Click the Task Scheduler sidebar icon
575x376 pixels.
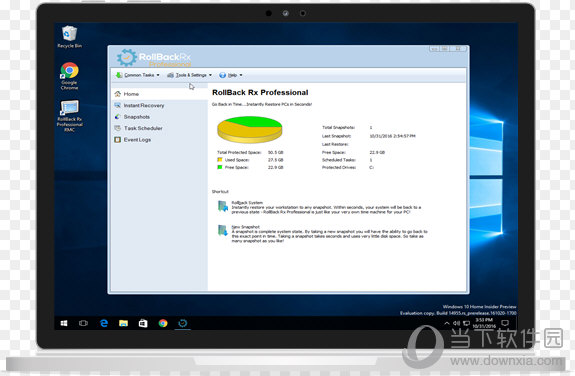click(x=118, y=128)
